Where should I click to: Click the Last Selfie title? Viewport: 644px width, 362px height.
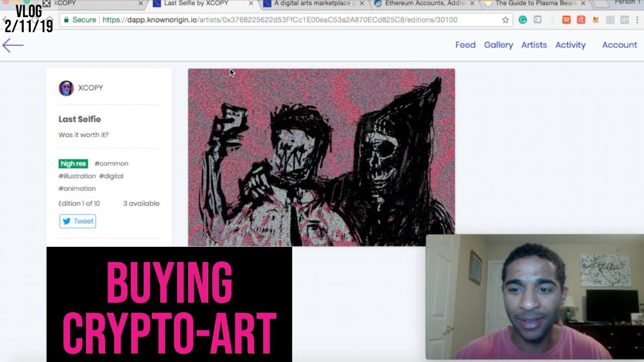(x=79, y=119)
